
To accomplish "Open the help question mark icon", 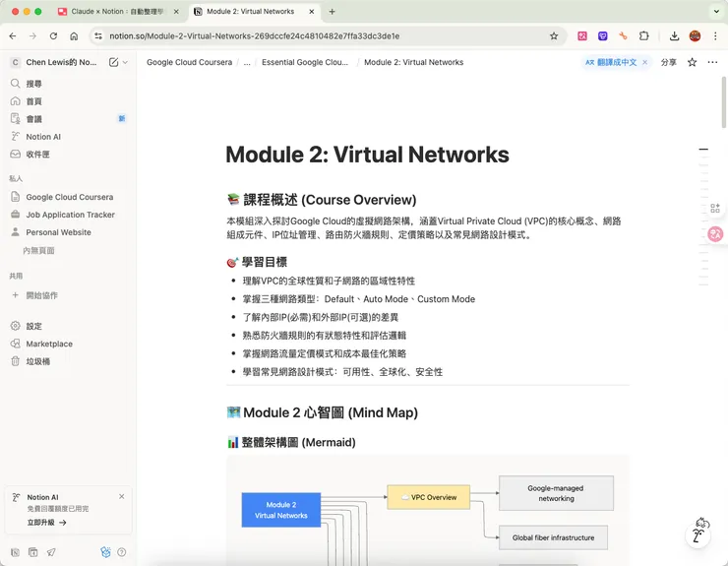I will [122, 552].
